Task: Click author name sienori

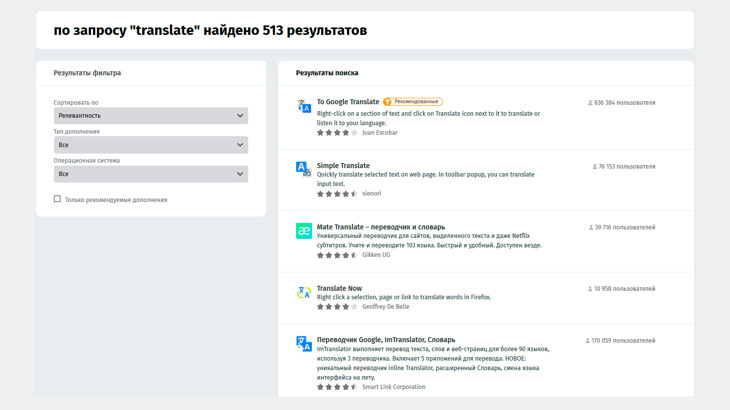Action: (372, 194)
